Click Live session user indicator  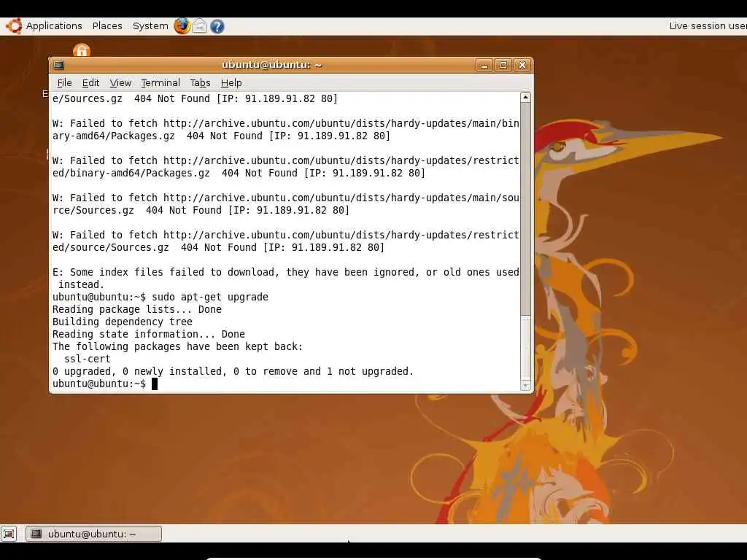click(x=708, y=26)
